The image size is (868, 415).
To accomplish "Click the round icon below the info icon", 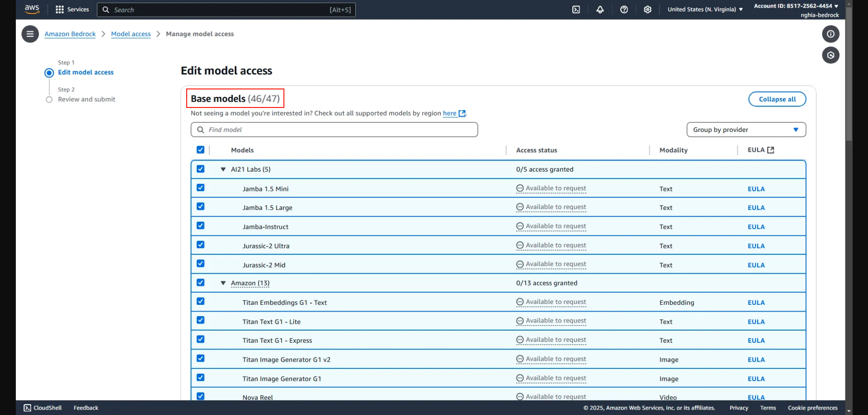I will pyautogui.click(x=830, y=55).
